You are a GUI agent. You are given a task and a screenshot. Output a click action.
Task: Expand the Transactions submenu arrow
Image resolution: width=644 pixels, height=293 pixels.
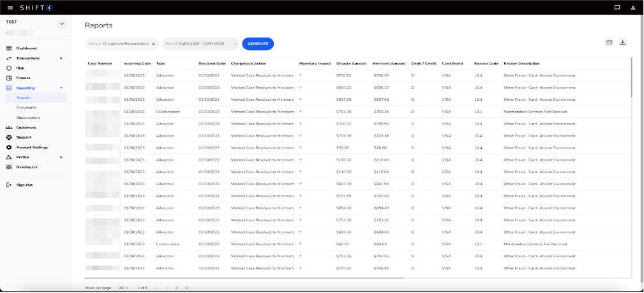point(61,58)
